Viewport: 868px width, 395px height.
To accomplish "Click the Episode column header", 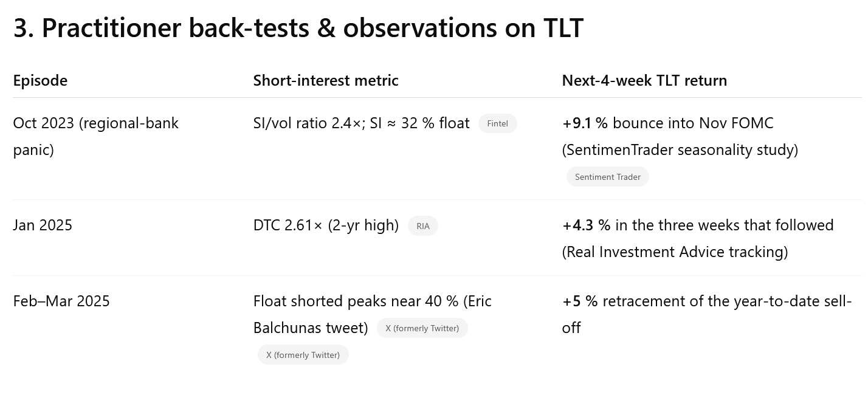I will (40, 80).
